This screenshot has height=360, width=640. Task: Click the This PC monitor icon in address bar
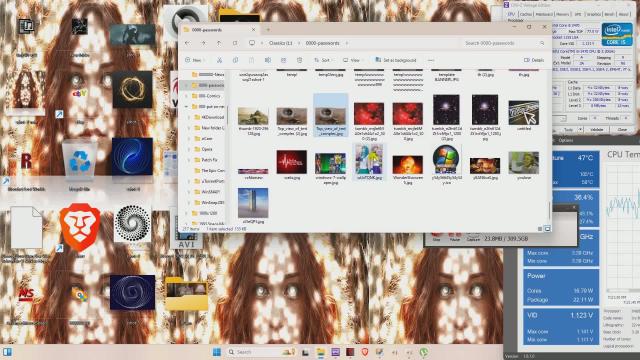252,43
